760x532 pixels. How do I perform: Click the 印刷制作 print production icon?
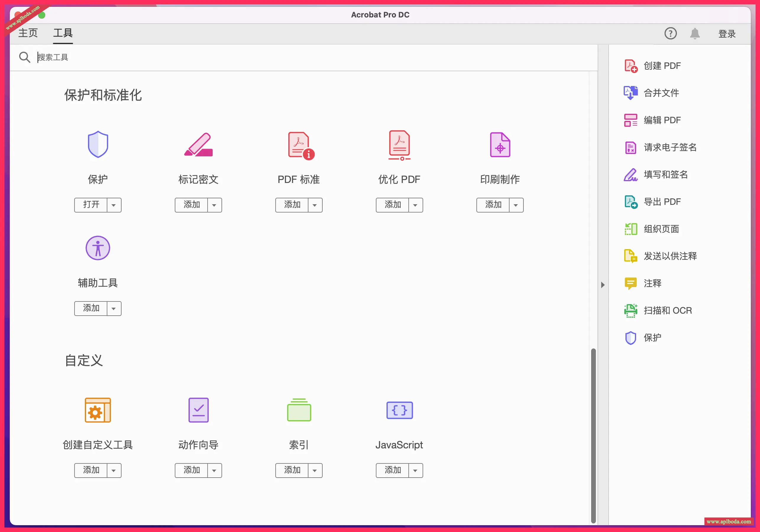(x=500, y=145)
